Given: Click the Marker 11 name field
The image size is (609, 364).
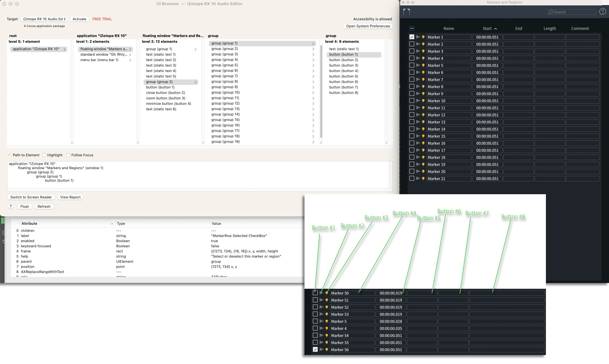Looking at the screenshot, I should click(449, 108).
